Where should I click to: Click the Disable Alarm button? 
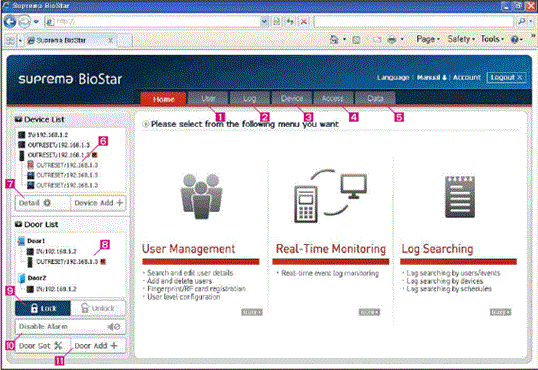click(70, 326)
